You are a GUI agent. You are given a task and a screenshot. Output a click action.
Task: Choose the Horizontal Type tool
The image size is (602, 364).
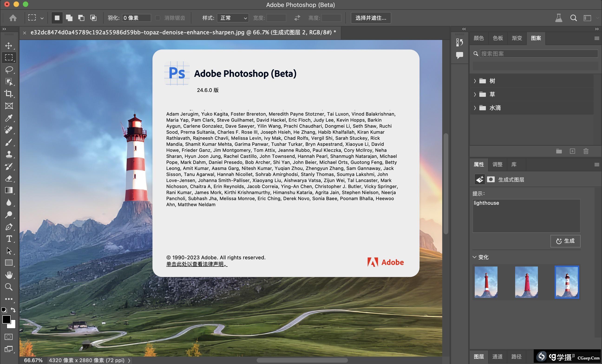click(9, 238)
